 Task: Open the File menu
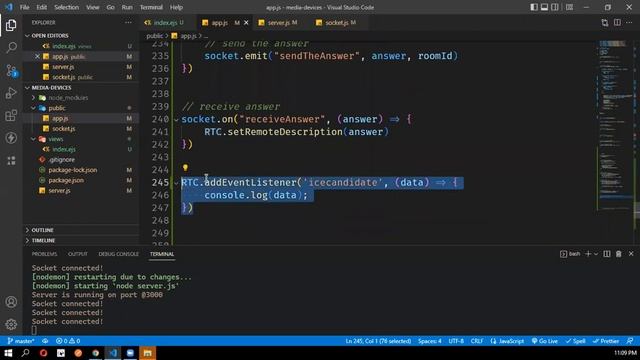(x=24, y=7)
